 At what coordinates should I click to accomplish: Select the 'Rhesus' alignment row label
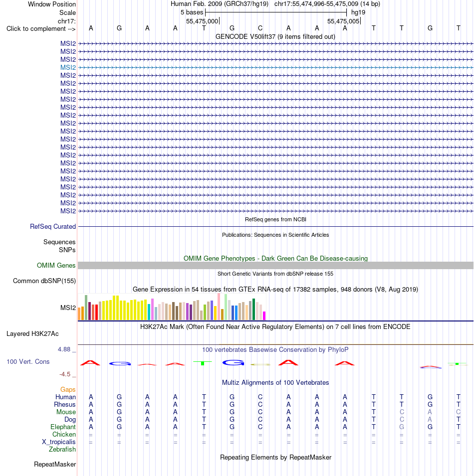[65, 404]
